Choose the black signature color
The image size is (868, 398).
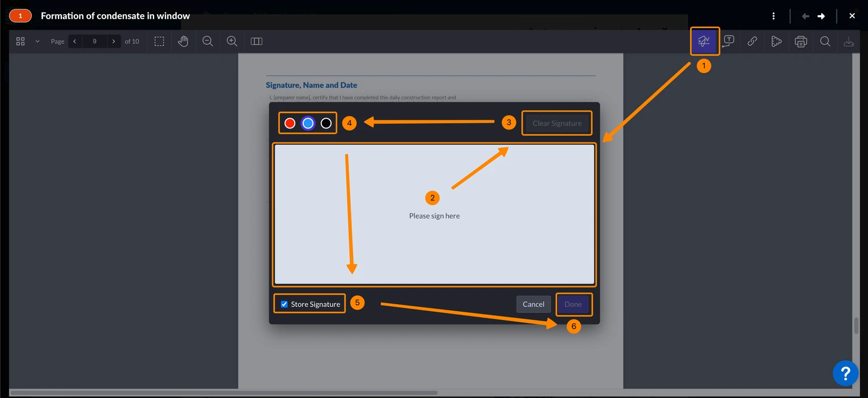pyautogui.click(x=326, y=123)
